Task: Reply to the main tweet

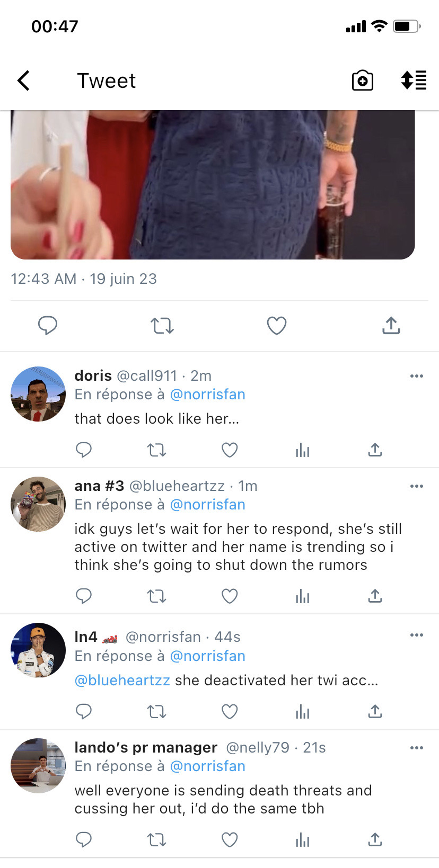Action: click(48, 325)
